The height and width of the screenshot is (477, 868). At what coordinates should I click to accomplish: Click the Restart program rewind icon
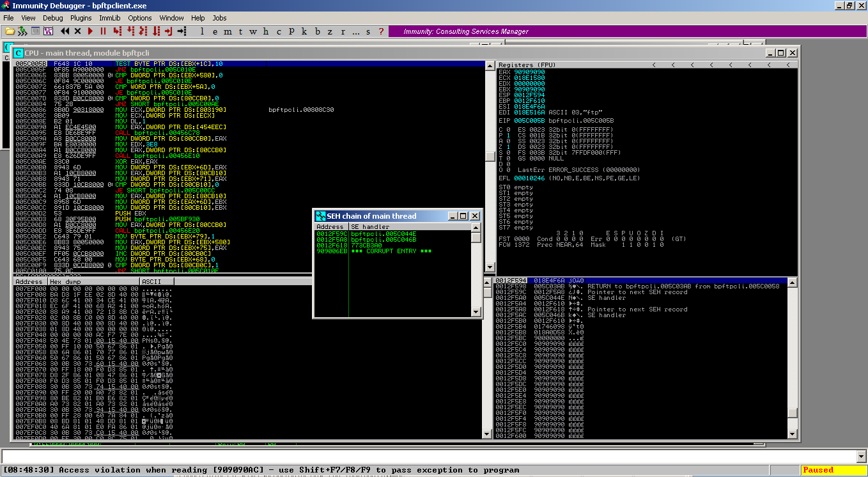65,31
